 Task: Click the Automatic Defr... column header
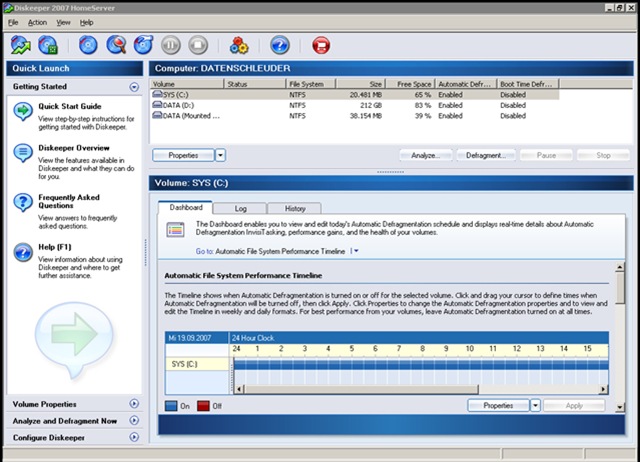pos(466,84)
